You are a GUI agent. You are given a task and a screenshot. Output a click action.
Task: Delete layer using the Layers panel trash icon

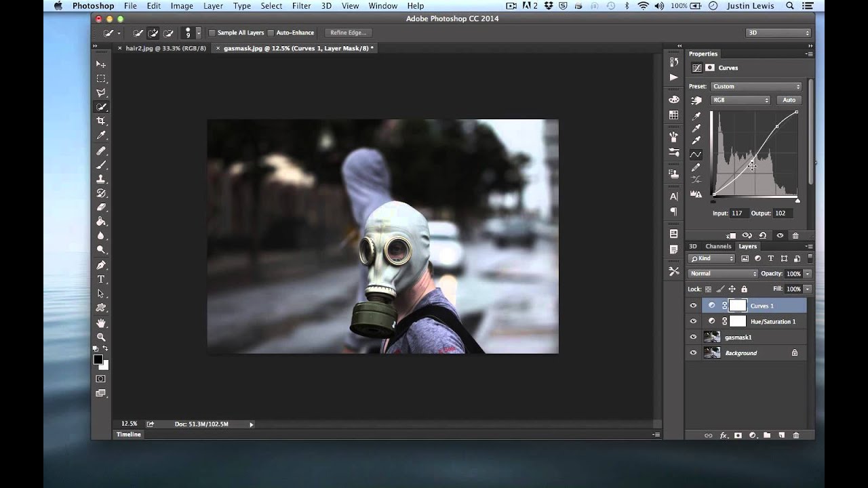796,435
